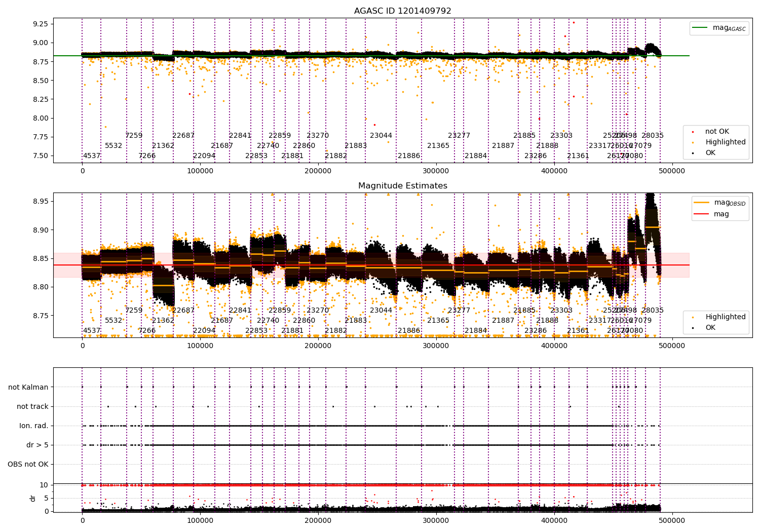Click obsid label 23277 in Magnitude Estimates plot
This screenshot has width=760, height=532.
(x=459, y=311)
